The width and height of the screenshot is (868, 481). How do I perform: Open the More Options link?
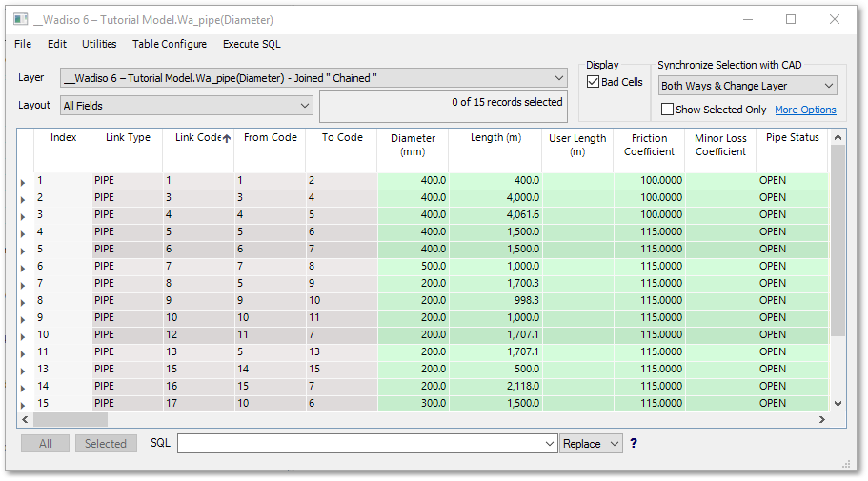pyautogui.click(x=805, y=110)
